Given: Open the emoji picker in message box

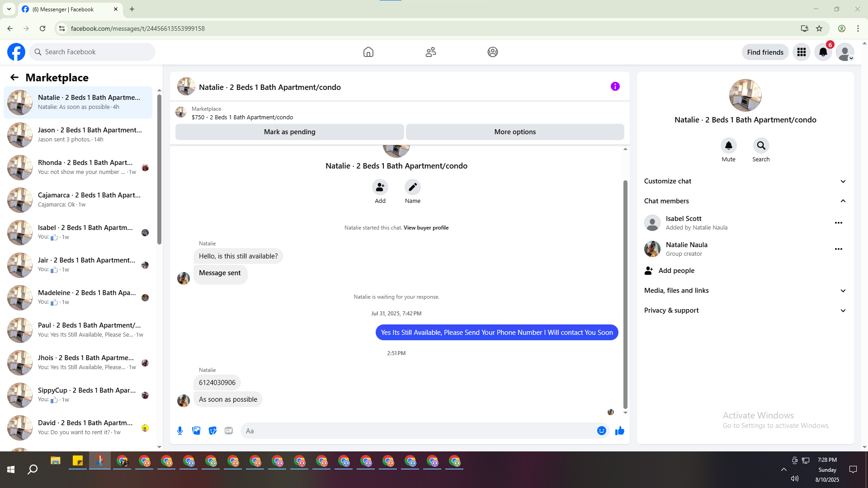Looking at the screenshot, I should click(x=601, y=431).
